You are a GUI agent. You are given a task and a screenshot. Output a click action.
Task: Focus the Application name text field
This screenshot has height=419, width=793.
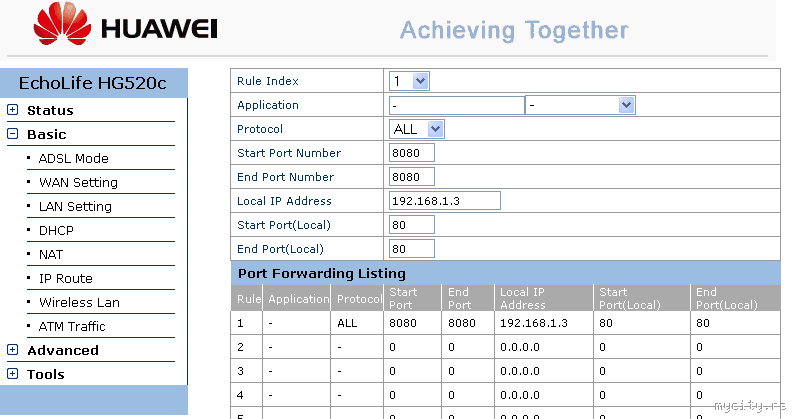coord(457,105)
